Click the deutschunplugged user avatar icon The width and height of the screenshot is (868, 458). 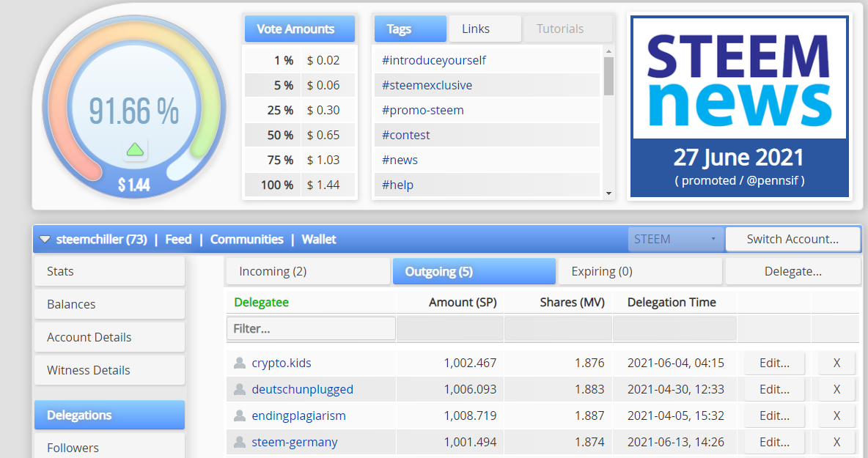[240, 389]
